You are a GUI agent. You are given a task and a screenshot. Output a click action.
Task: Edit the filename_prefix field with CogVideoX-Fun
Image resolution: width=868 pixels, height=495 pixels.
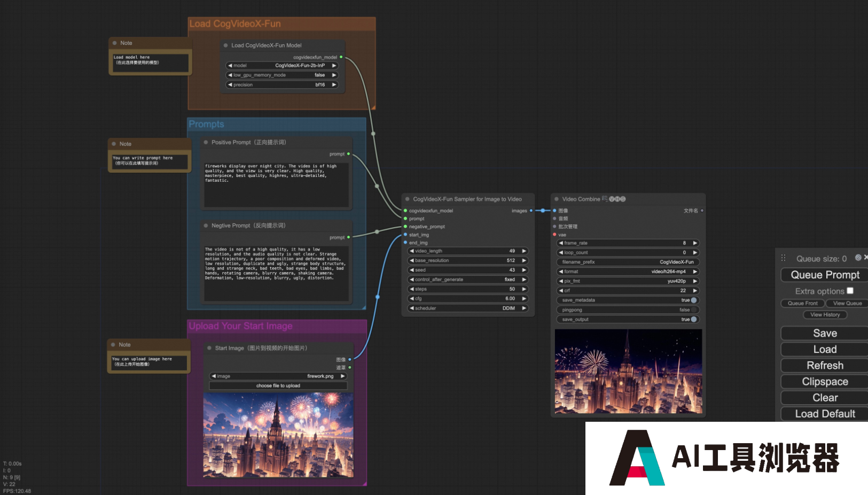click(x=628, y=262)
